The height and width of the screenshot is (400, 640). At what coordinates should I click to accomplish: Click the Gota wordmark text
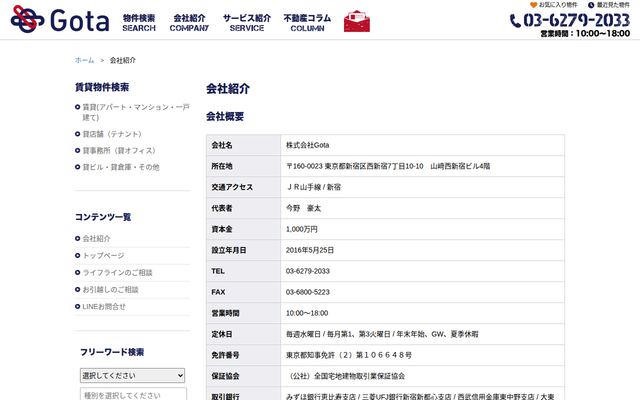(80, 21)
